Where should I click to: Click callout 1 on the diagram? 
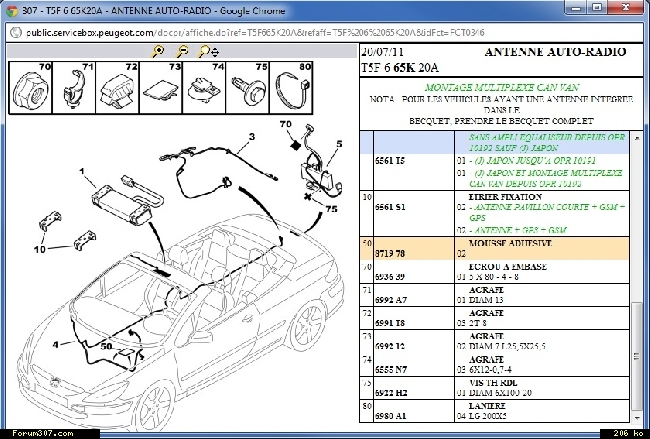[82, 171]
